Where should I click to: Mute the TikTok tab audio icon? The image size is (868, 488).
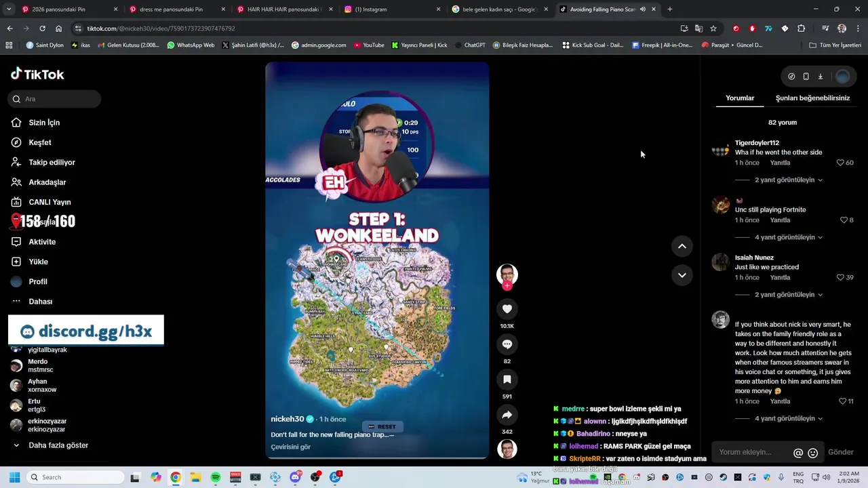point(642,9)
